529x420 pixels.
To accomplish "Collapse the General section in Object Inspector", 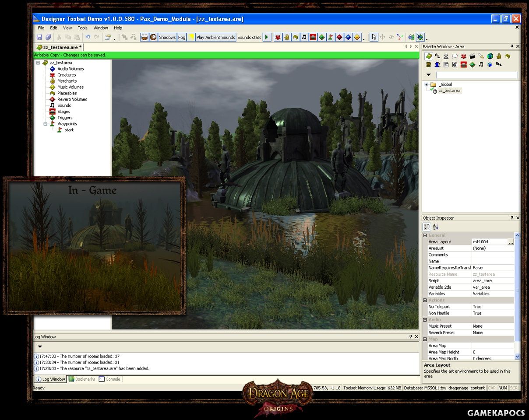I will [425, 235].
